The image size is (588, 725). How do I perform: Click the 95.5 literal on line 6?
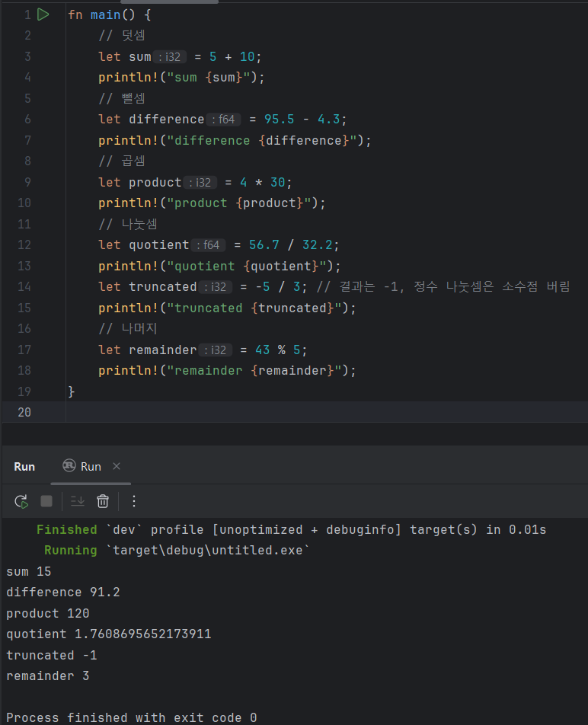coord(279,120)
